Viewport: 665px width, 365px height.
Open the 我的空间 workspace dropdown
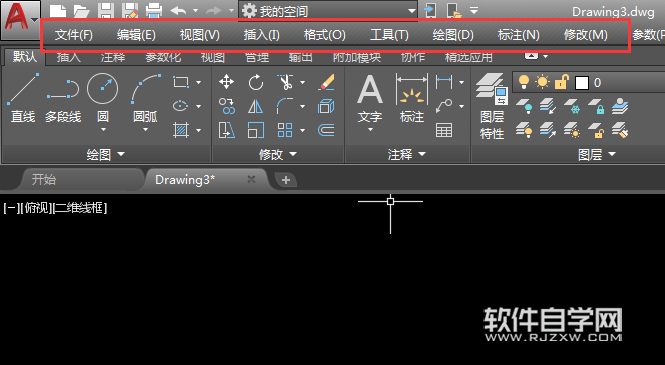click(328, 11)
